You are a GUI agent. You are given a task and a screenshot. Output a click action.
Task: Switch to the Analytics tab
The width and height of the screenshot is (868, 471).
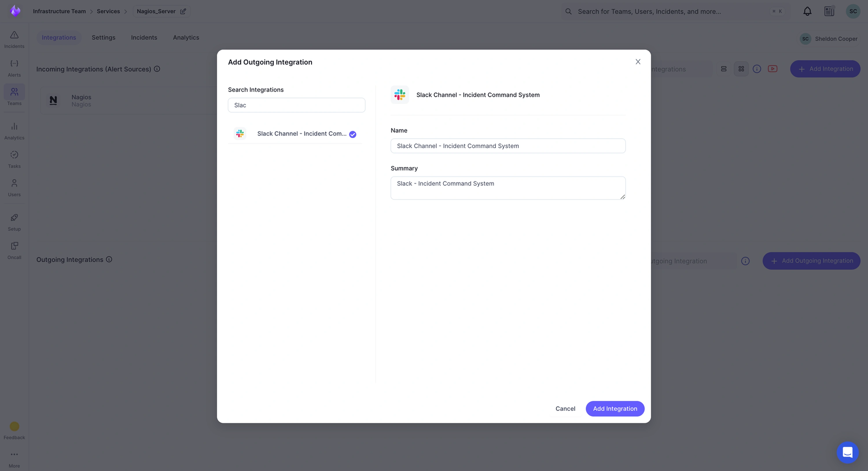(186, 38)
